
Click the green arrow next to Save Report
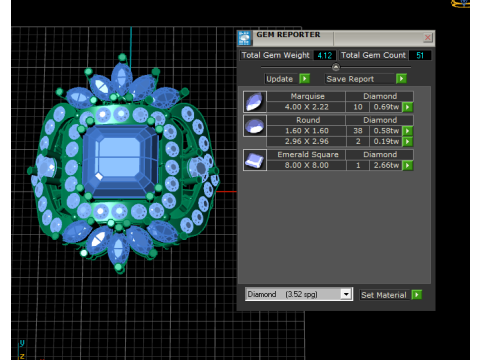tap(401, 79)
